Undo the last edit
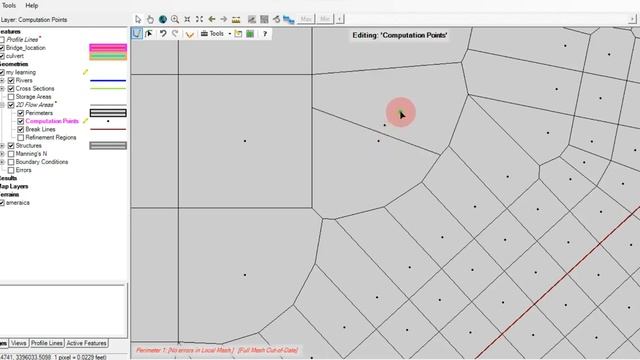 pyautogui.click(x=163, y=33)
